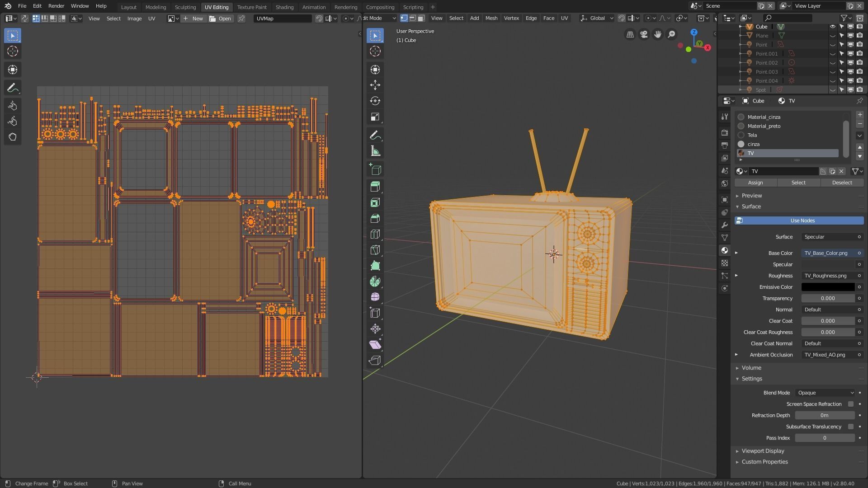Select the Move tool in 3D viewport
Screen dimensions: 868x488
coord(375,85)
